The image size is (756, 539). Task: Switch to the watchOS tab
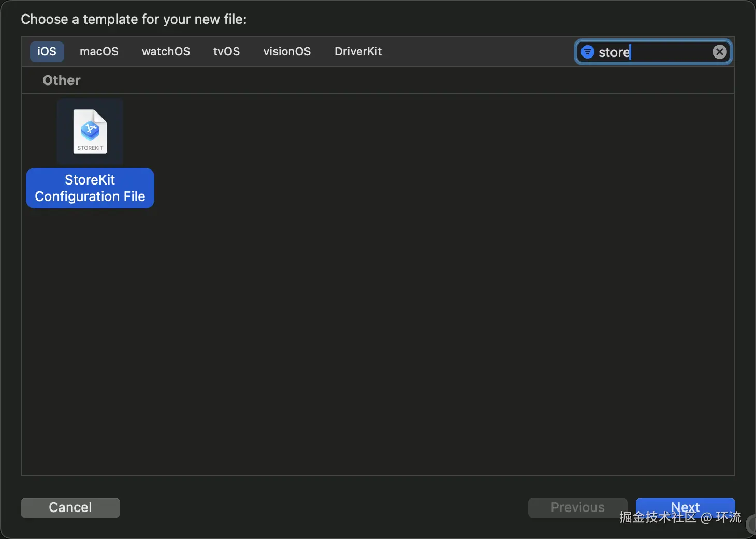[166, 52]
